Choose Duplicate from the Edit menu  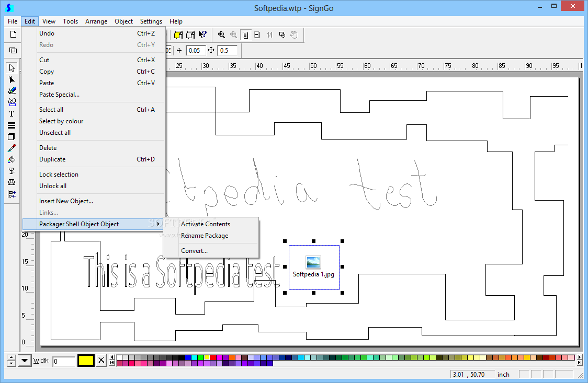(x=94, y=159)
